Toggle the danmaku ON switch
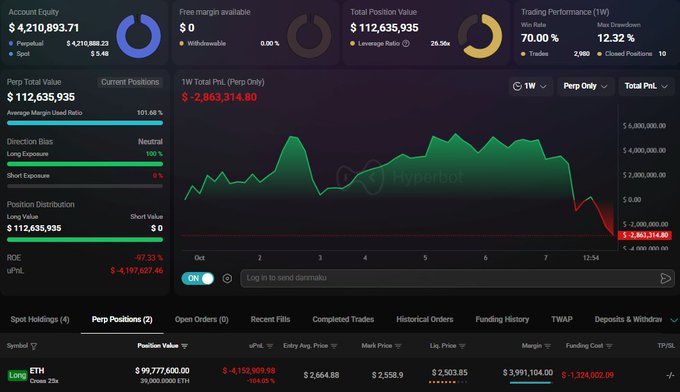 pos(198,278)
